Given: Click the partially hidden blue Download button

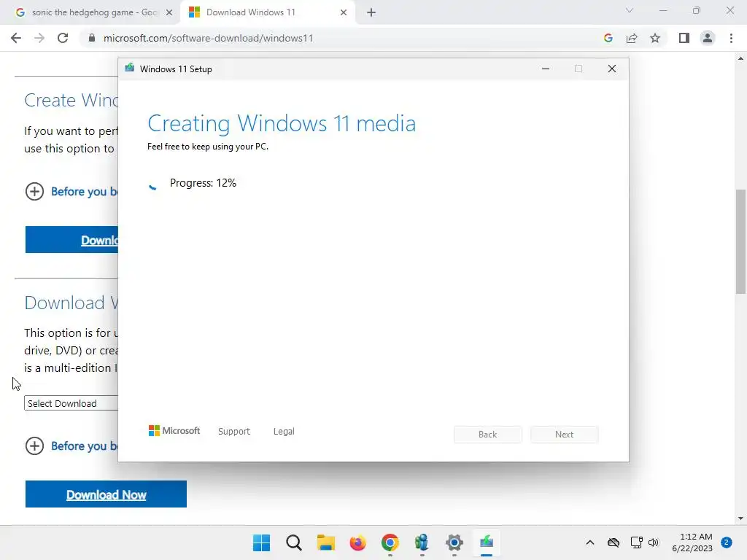Looking at the screenshot, I should (71, 239).
